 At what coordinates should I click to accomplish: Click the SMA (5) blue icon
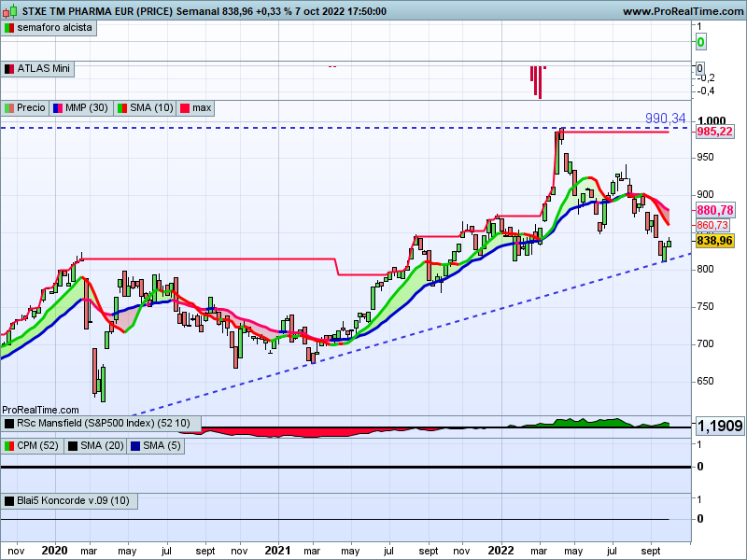(135, 446)
